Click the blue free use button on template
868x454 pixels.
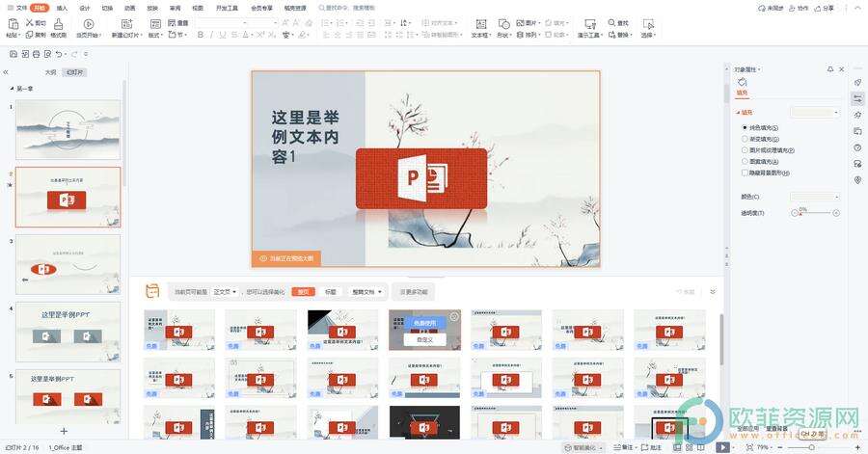pos(424,322)
